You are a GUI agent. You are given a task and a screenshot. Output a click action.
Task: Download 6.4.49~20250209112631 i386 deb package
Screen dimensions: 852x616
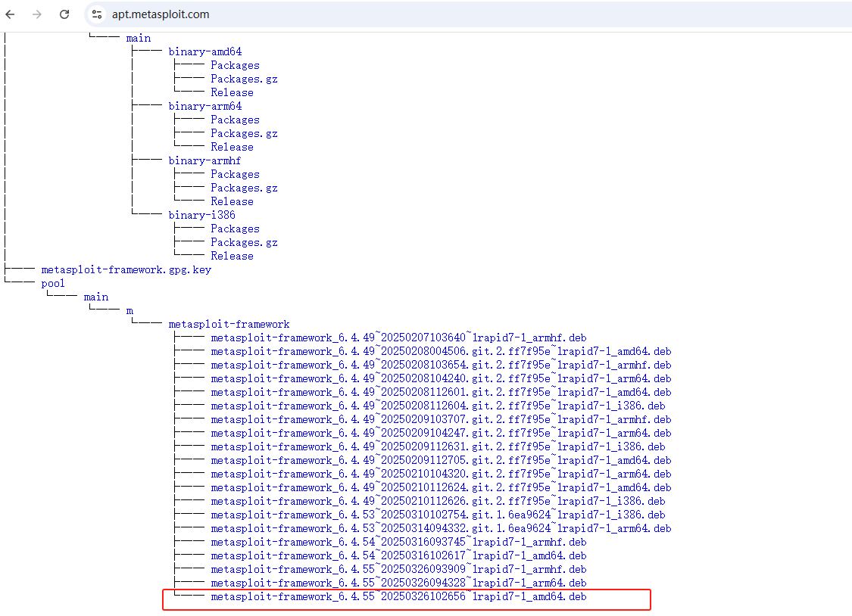tap(438, 446)
